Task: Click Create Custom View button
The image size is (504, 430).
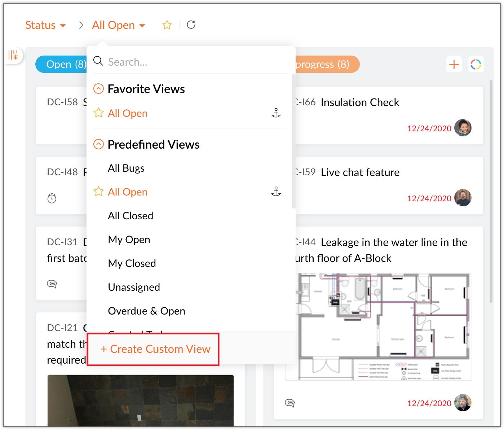Action: (156, 349)
